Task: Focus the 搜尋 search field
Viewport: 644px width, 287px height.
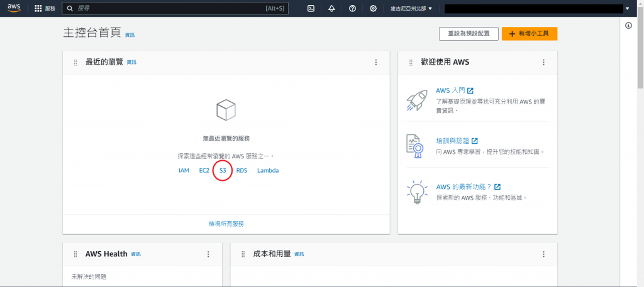Action: pyautogui.click(x=175, y=8)
